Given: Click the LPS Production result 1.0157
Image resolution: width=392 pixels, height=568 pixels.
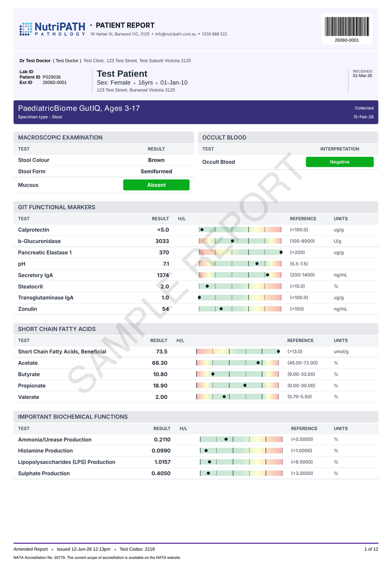Looking at the screenshot, I should 162,462.
